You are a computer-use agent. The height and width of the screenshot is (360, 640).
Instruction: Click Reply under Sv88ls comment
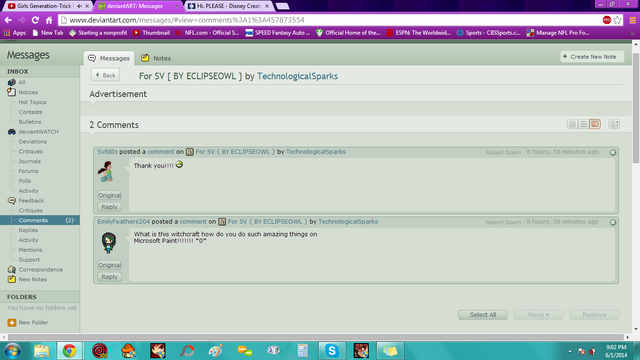[109, 207]
